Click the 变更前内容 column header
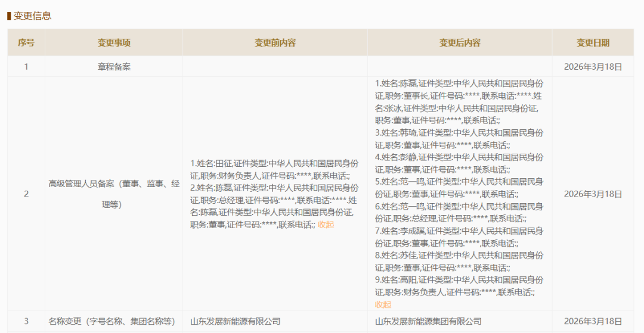This screenshot has width=644, height=333. 275,43
